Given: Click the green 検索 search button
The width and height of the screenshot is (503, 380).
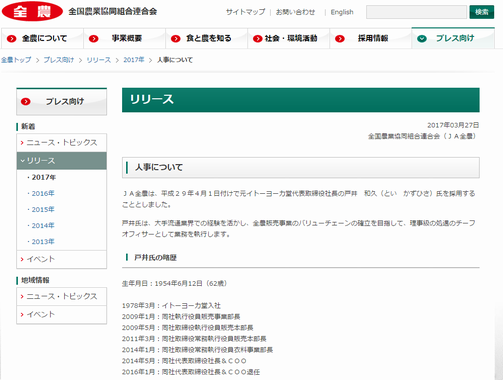Looking at the screenshot, I should [x=482, y=12].
